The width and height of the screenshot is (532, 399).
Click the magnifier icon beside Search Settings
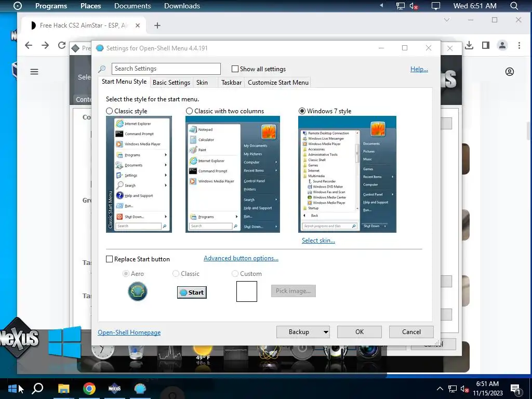[102, 69]
